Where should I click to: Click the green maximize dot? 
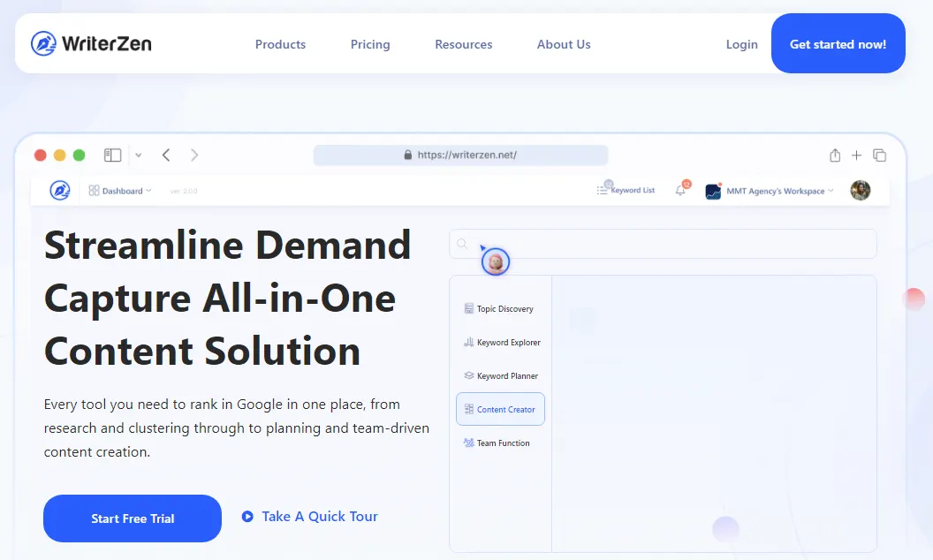(x=79, y=155)
